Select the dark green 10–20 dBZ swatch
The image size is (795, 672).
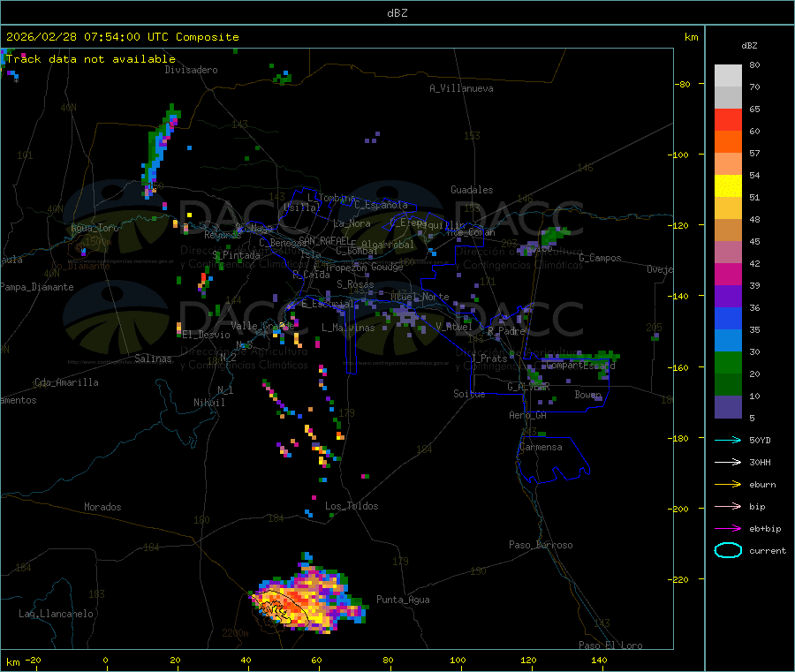[728, 384]
